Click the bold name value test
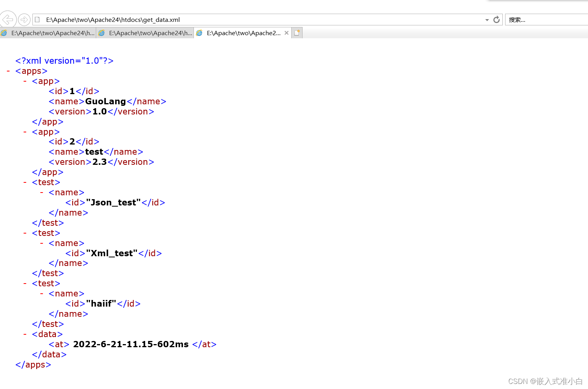 click(94, 152)
